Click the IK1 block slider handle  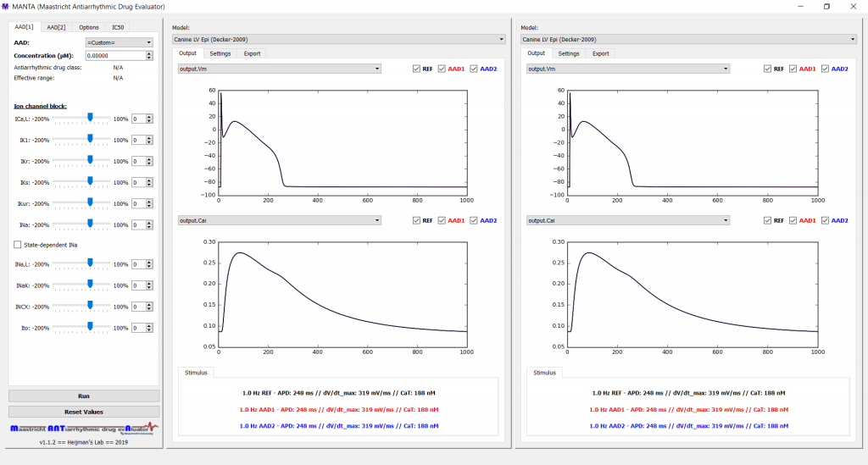(90, 138)
